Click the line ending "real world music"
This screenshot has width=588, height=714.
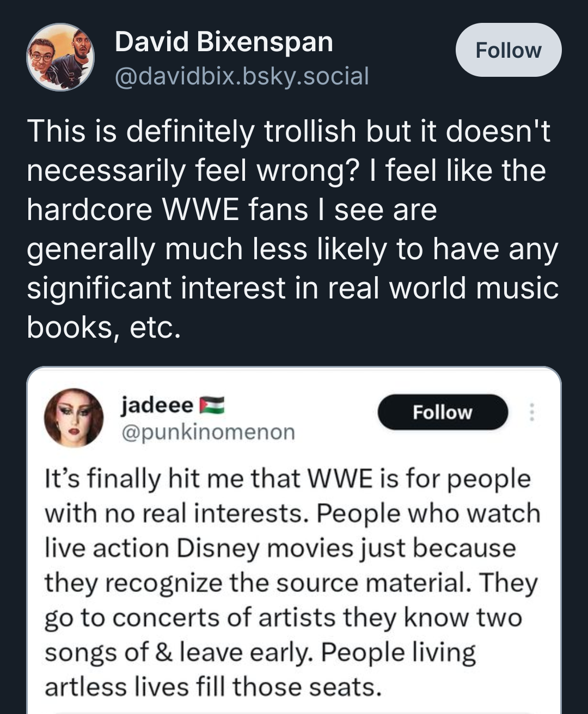(x=293, y=288)
